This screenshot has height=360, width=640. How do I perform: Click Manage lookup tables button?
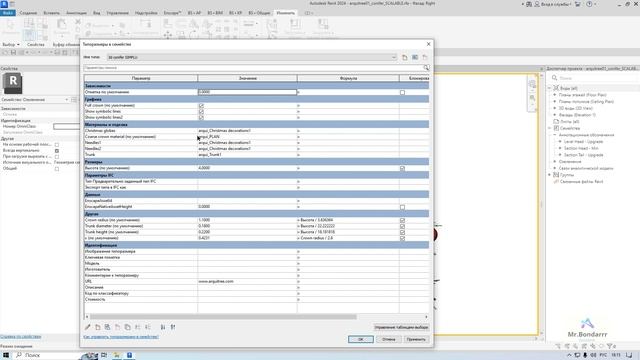pos(401,327)
